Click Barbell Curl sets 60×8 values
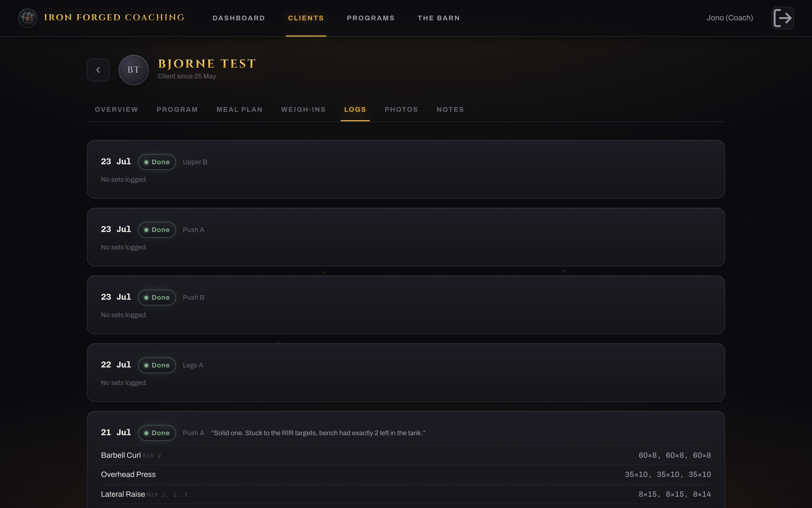Image resolution: width=812 pixels, height=508 pixels. point(674,455)
